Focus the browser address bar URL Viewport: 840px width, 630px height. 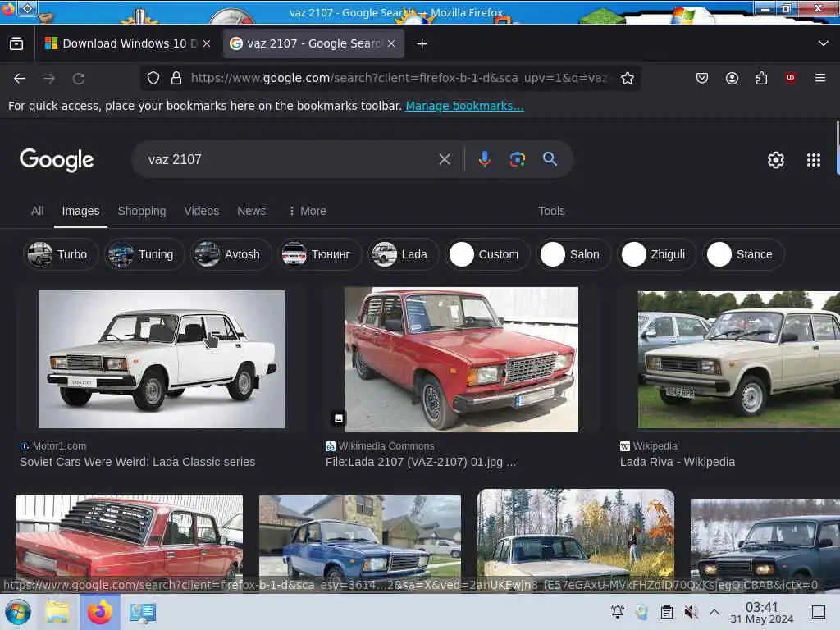pos(399,78)
